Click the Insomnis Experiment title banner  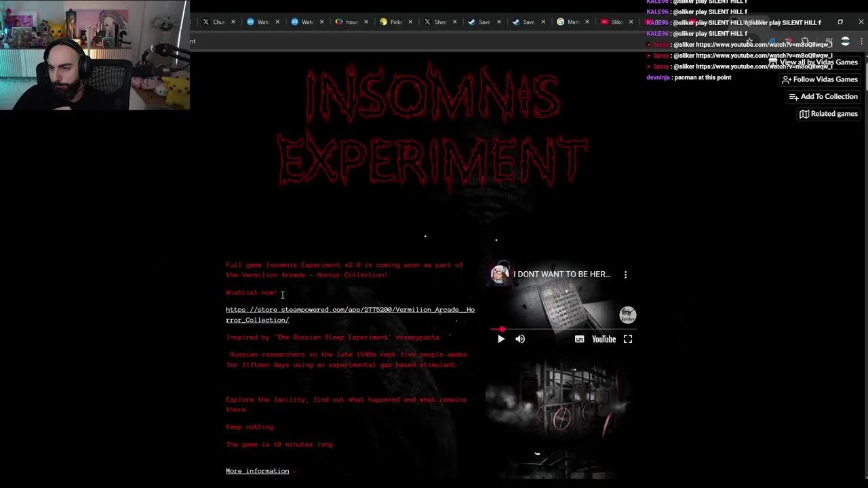click(x=433, y=125)
